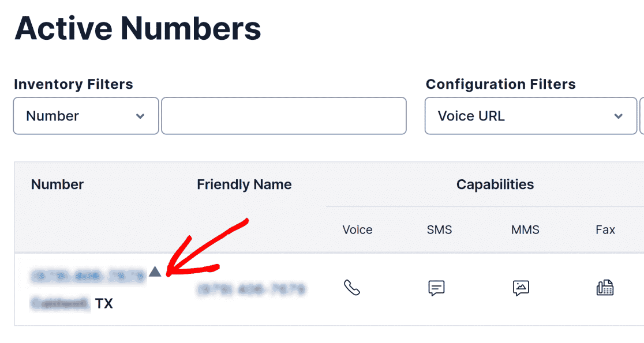This screenshot has width=644, height=343.
Task: Click the SMS capability chat bubble icon
Action: (436, 288)
